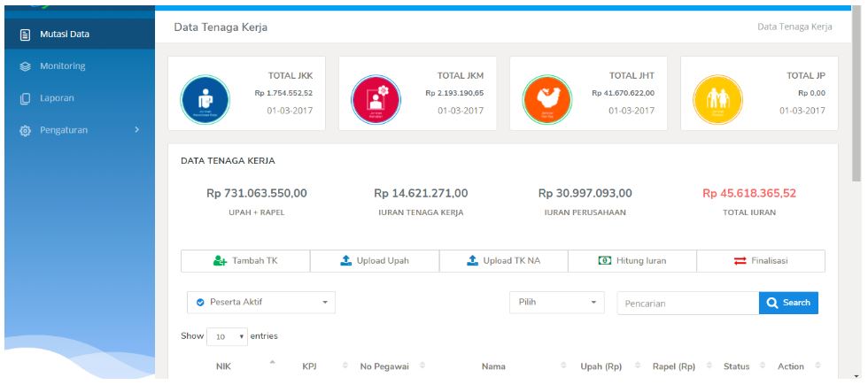Sort by the Rapel (Rp) column
868x385 pixels.
pos(674,366)
